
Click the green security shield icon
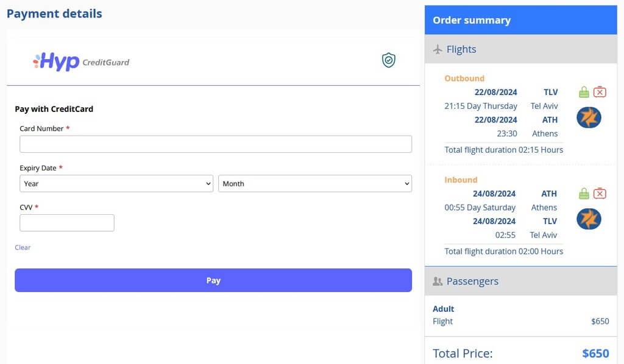[388, 60]
